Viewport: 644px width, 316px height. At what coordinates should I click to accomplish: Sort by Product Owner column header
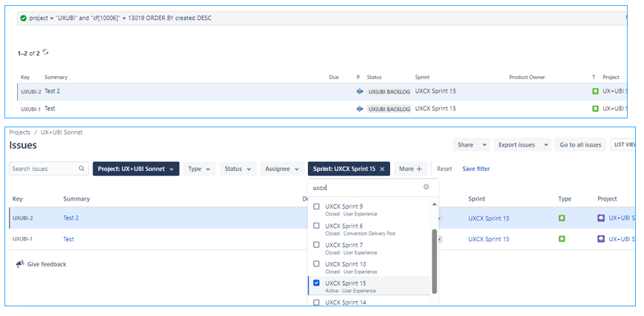click(527, 77)
